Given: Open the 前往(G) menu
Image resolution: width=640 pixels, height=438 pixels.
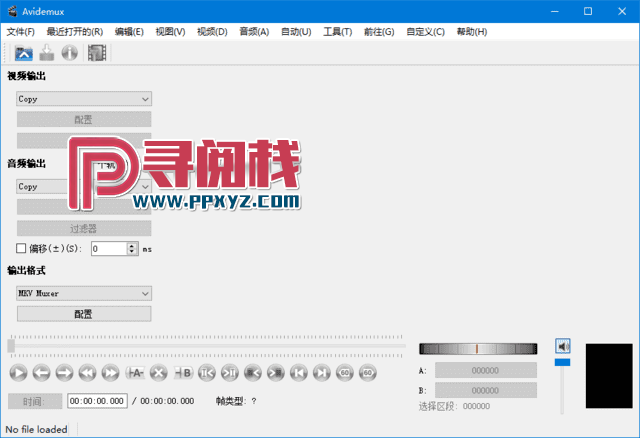Looking at the screenshot, I should [379, 31].
